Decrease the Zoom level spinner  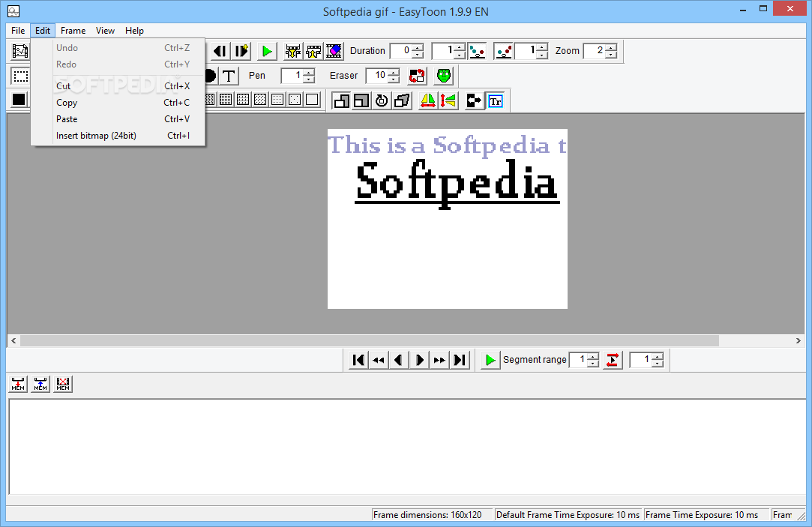(x=611, y=55)
